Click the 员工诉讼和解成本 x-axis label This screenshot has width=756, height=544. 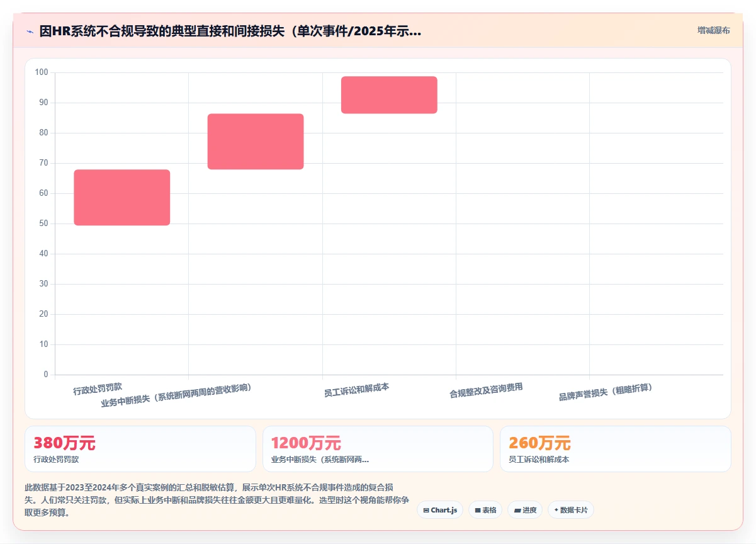[356, 390]
